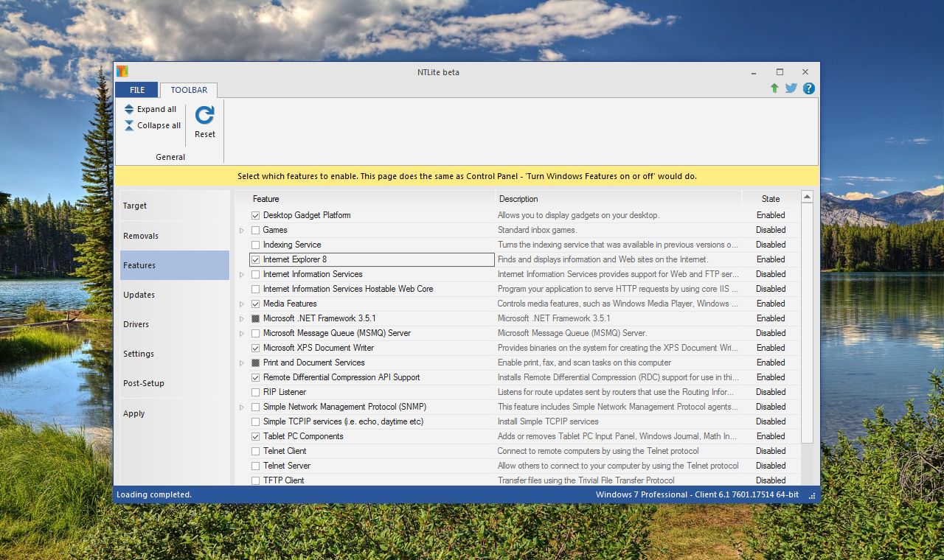Open the Drivers page
The width and height of the screenshot is (944, 560).
click(175, 324)
